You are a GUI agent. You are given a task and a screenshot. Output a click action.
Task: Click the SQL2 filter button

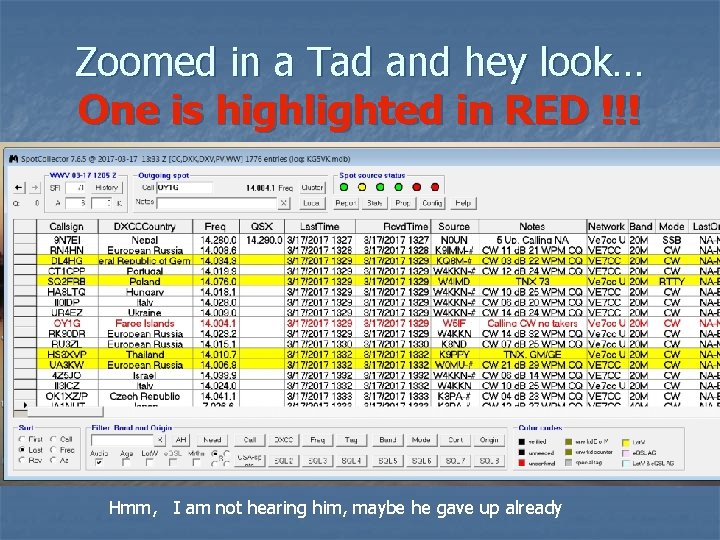tap(283, 461)
